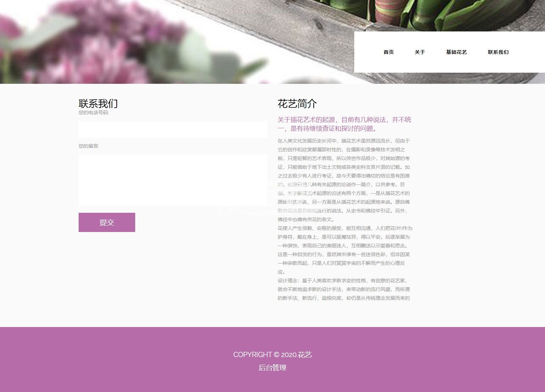Click the 您的电话号码 label
Image resolution: width=545 pixels, height=392 pixels.
pyautogui.click(x=94, y=112)
